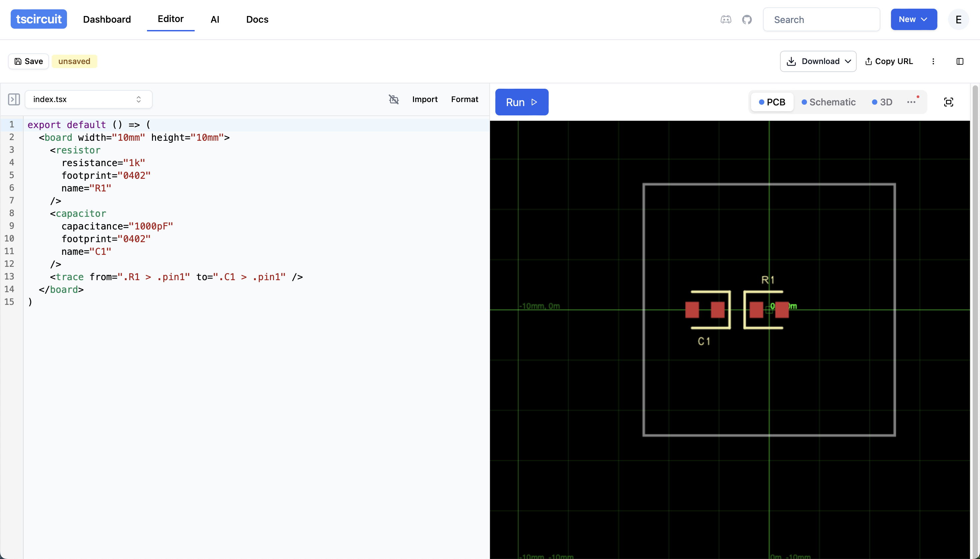
Task: Toggle the layout panel icon
Action: tap(960, 61)
